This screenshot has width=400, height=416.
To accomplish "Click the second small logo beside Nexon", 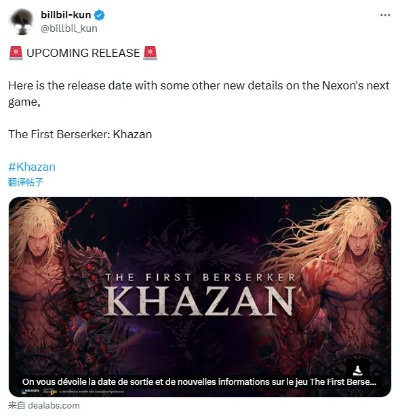I will click(49, 391).
